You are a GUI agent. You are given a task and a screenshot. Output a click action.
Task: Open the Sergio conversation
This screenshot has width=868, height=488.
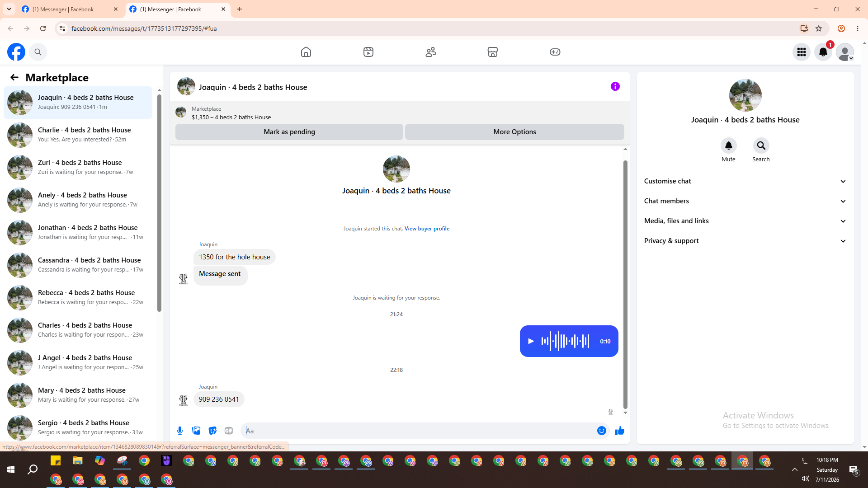click(78, 427)
